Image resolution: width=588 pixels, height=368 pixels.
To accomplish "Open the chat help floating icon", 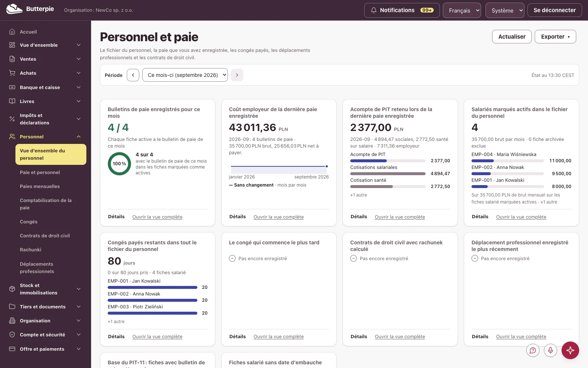I will (x=533, y=350).
